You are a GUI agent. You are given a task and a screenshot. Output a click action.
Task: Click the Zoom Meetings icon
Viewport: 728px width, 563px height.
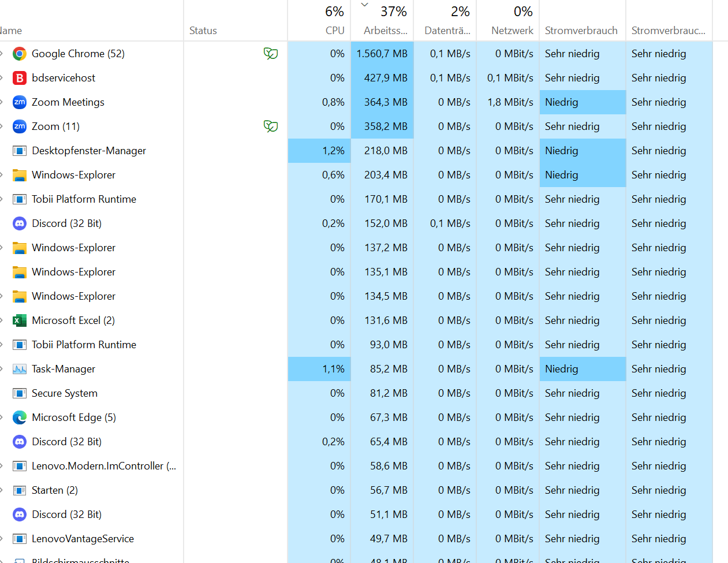click(20, 102)
